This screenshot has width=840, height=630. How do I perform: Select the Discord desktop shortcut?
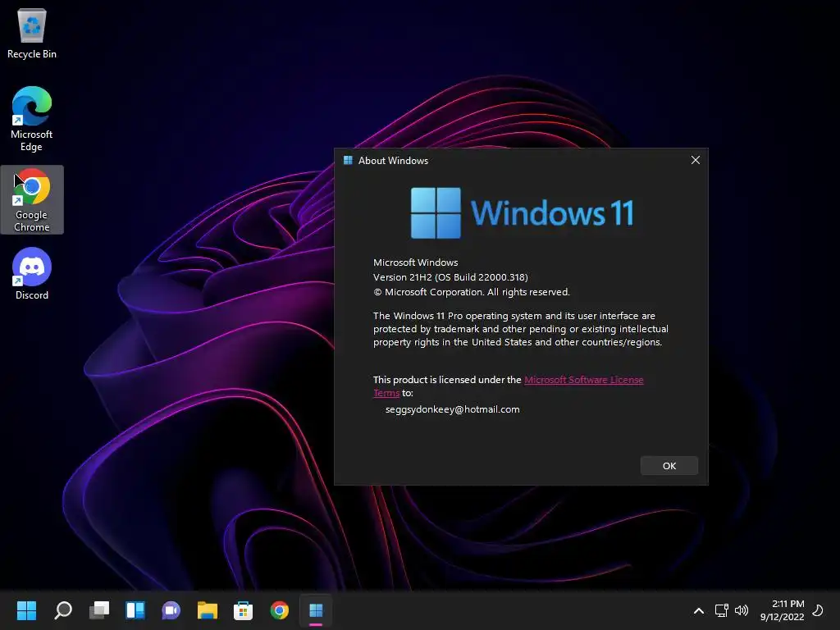click(32, 274)
